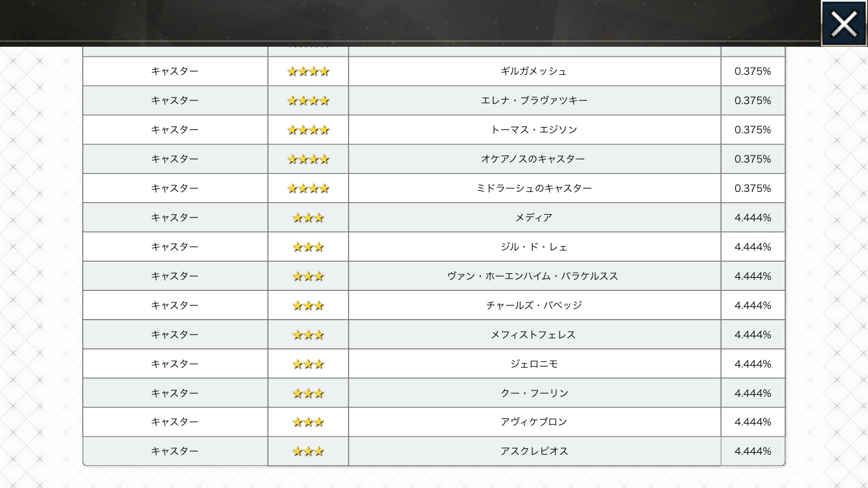This screenshot has width=868, height=488.
Task: Close the summon rates window
Action: point(843,24)
